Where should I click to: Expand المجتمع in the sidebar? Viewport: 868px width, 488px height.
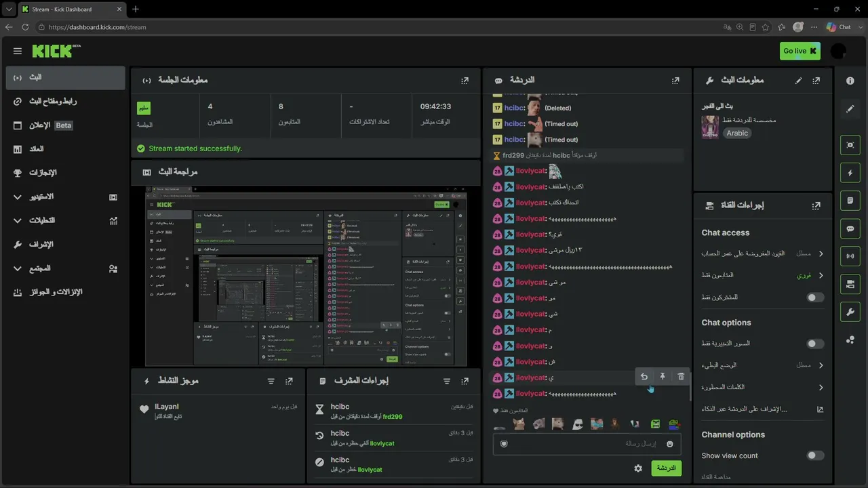(x=65, y=268)
